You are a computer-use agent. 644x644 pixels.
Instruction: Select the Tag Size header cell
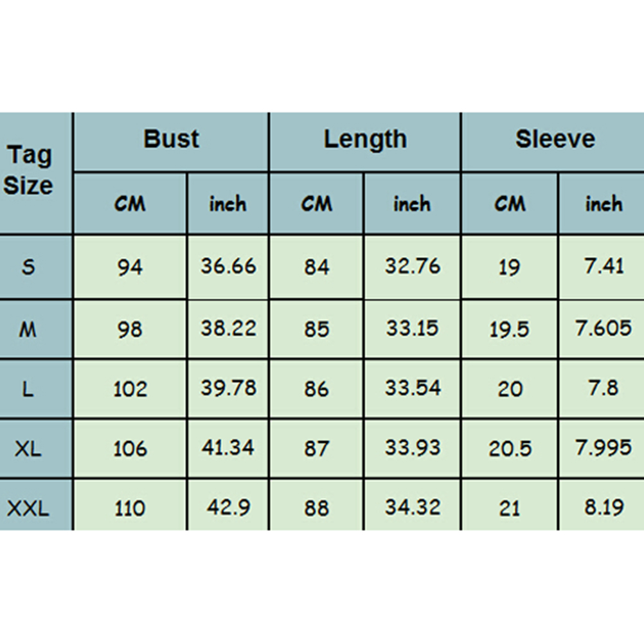[29, 171]
